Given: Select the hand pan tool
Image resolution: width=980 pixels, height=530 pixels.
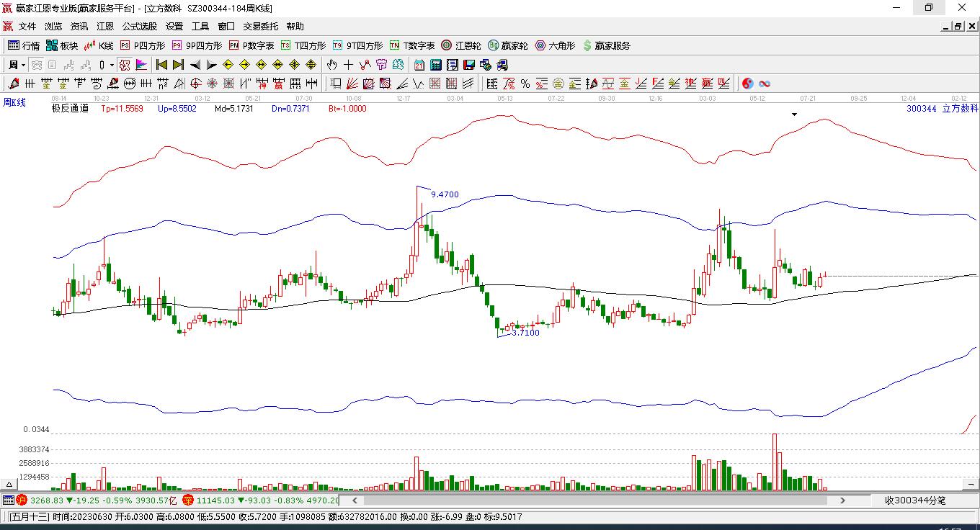Looking at the screenshot, I should pos(332,65).
